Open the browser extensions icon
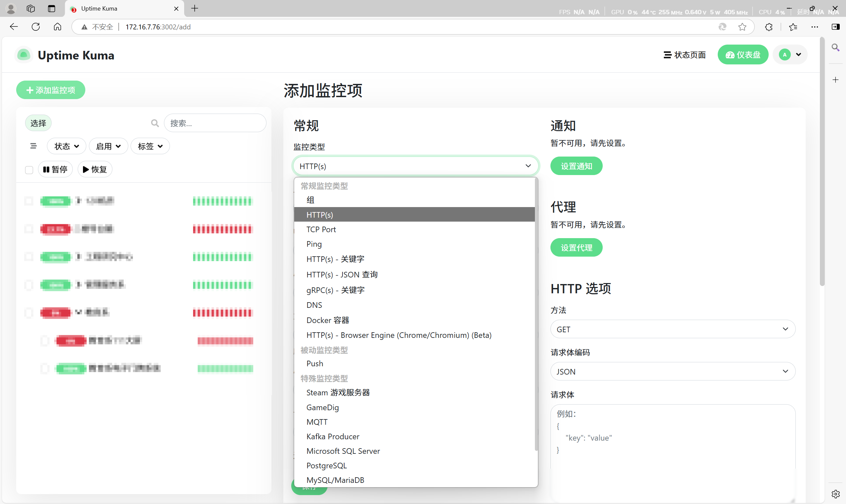The width and height of the screenshot is (846, 504). [769, 27]
